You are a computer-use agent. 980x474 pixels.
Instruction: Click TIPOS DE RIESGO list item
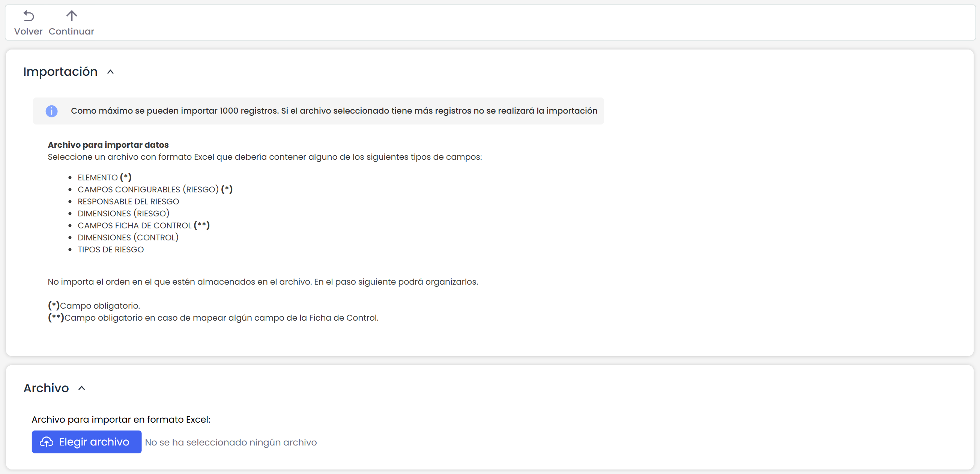point(111,249)
